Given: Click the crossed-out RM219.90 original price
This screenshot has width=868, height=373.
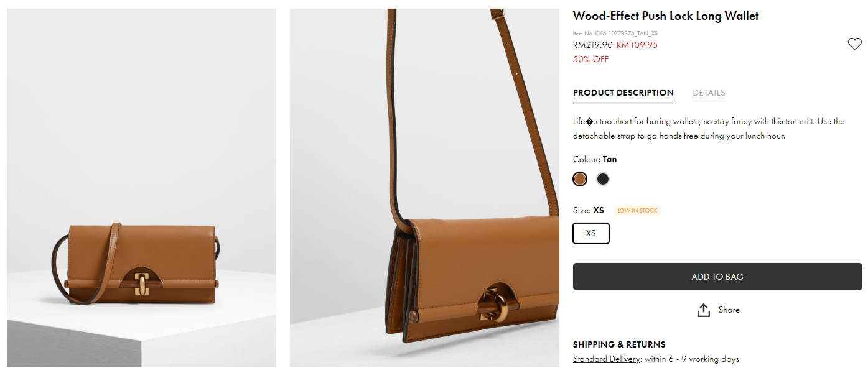Looking at the screenshot, I should tap(593, 45).
